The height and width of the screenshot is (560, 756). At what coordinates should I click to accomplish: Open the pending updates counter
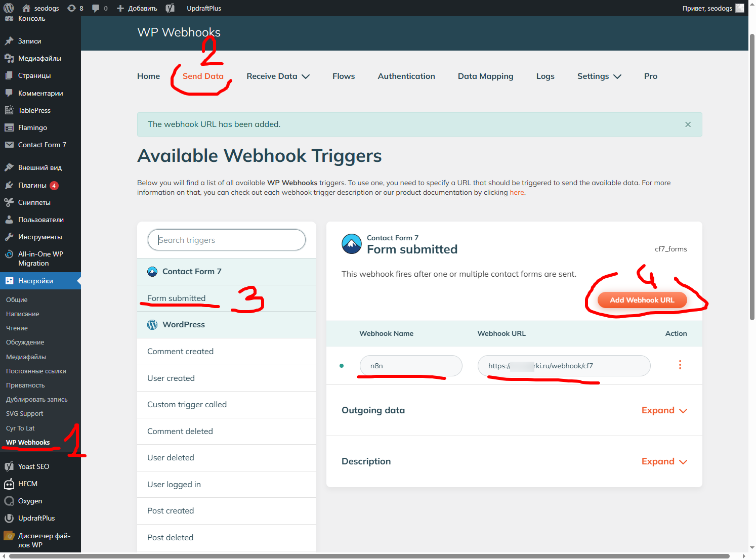(75, 8)
